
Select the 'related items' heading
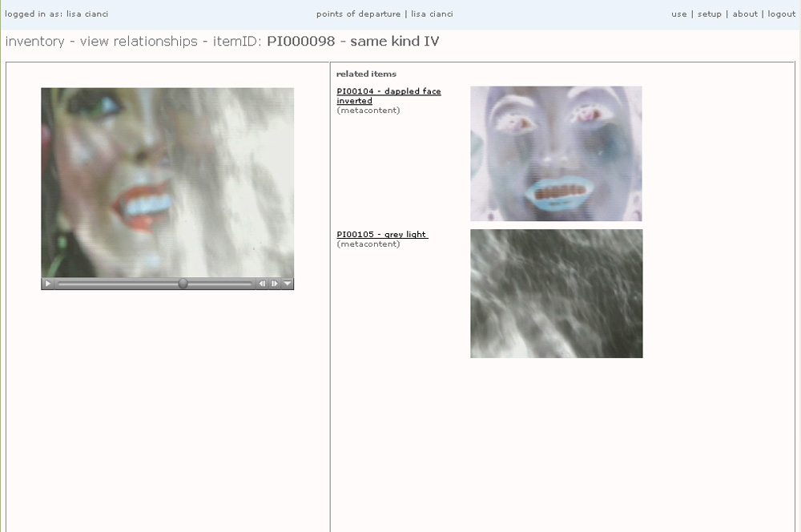[x=366, y=74]
